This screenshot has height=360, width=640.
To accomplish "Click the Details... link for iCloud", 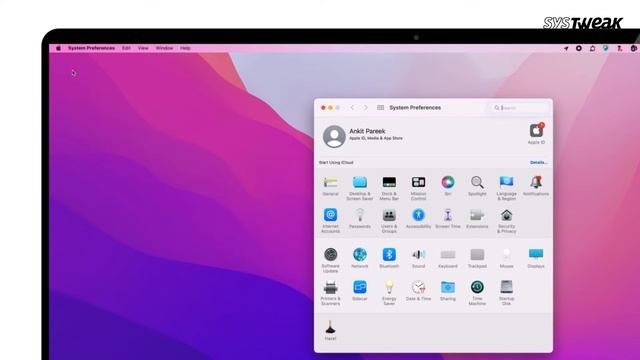I will point(538,162).
